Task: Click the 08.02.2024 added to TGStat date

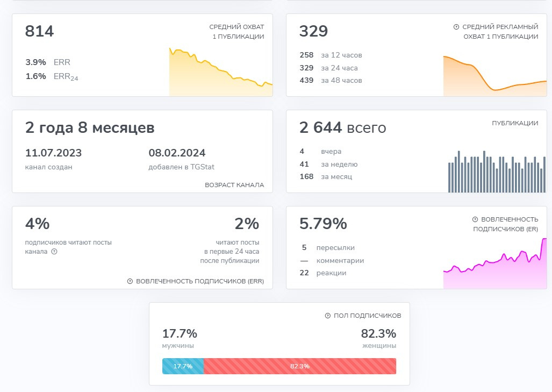Action: pyautogui.click(x=177, y=153)
